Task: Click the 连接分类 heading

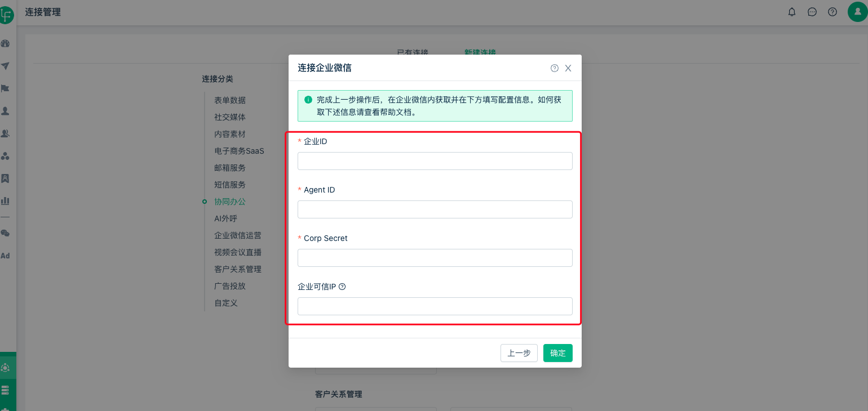Action: 218,79
